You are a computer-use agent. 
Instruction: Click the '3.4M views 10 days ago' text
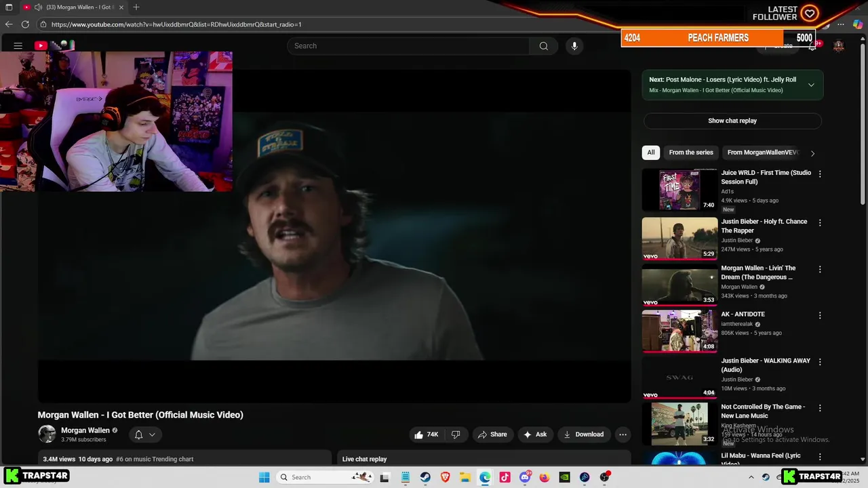coord(77,459)
